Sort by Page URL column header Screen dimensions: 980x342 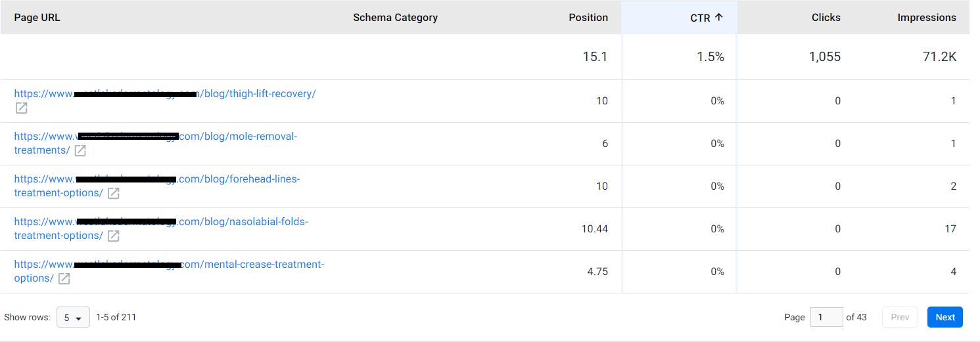[x=37, y=18]
